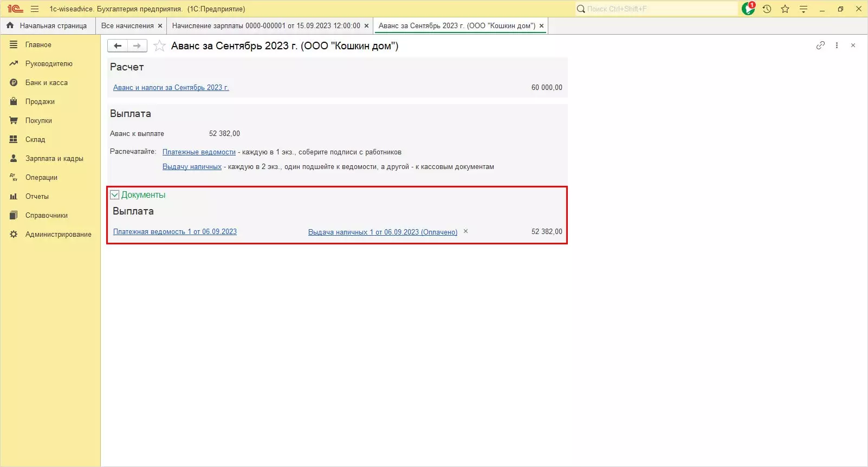Close the Все начисления tab
This screenshot has width=868, height=467.
tap(160, 25)
